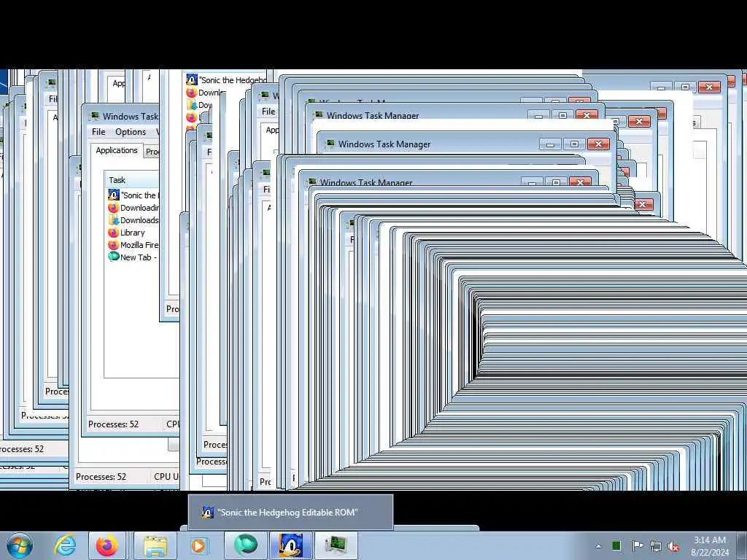Switch to Firefox via its taskbar button
This screenshot has height=560, width=747.
pos(107,545)
